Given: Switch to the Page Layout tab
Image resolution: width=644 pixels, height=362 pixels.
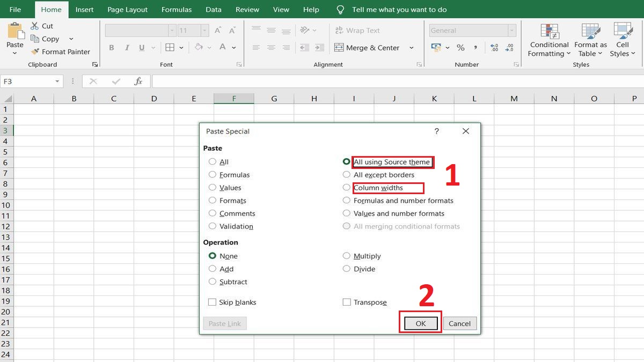Looking at the screenshot, I should coord(128,10).
